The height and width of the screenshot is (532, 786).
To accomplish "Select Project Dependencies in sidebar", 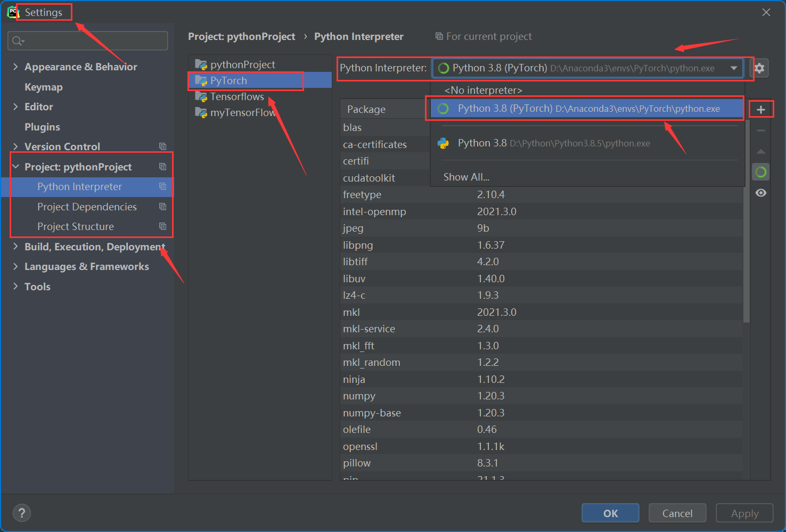I will click(87, 207).
